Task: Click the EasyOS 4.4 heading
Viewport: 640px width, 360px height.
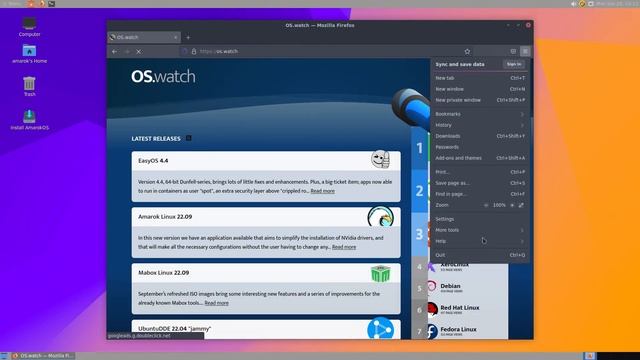Action: tap(153, 161)
